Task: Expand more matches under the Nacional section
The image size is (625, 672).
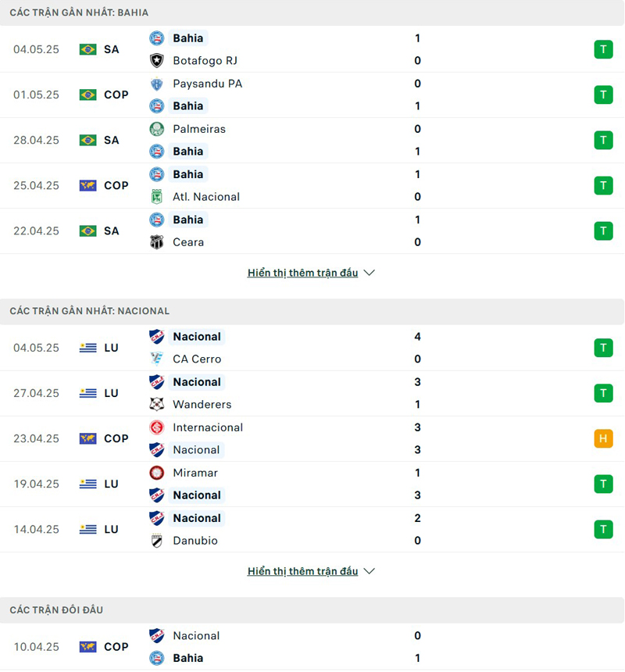Action: coord(303,571)
